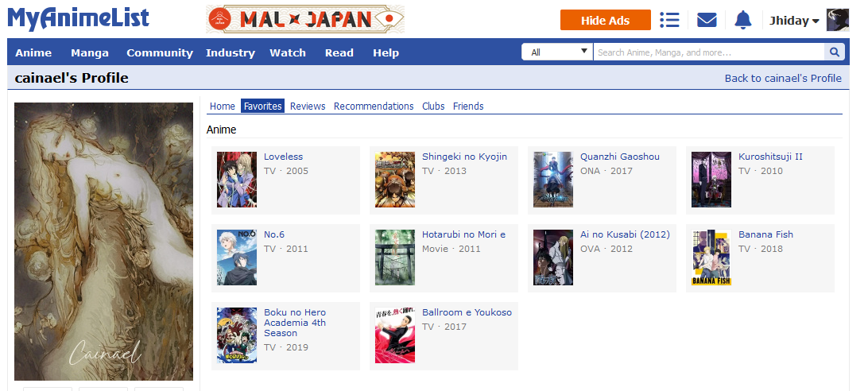Click the Back to cainael's Profile link
The image size is (868, 391).
click(783, 78)
